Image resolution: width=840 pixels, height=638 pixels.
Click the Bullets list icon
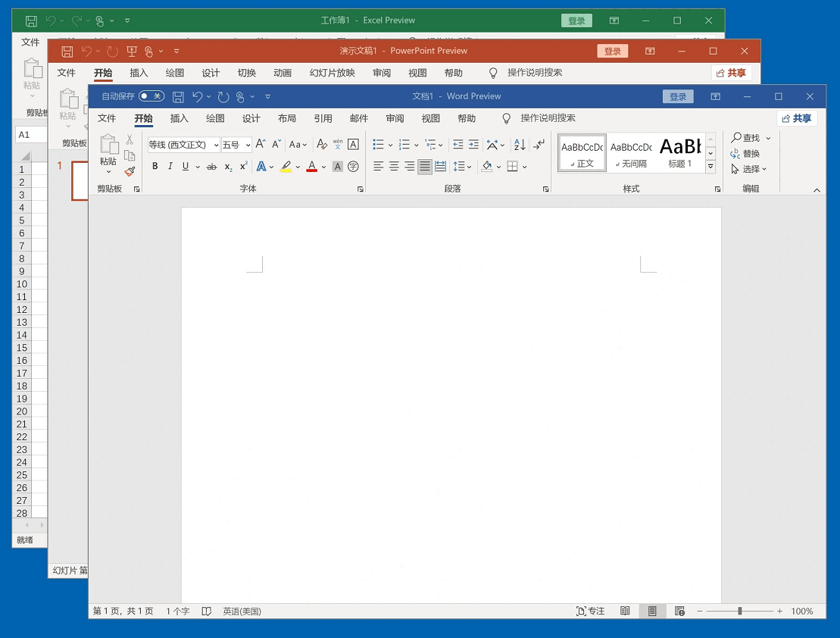pos(378,144)
